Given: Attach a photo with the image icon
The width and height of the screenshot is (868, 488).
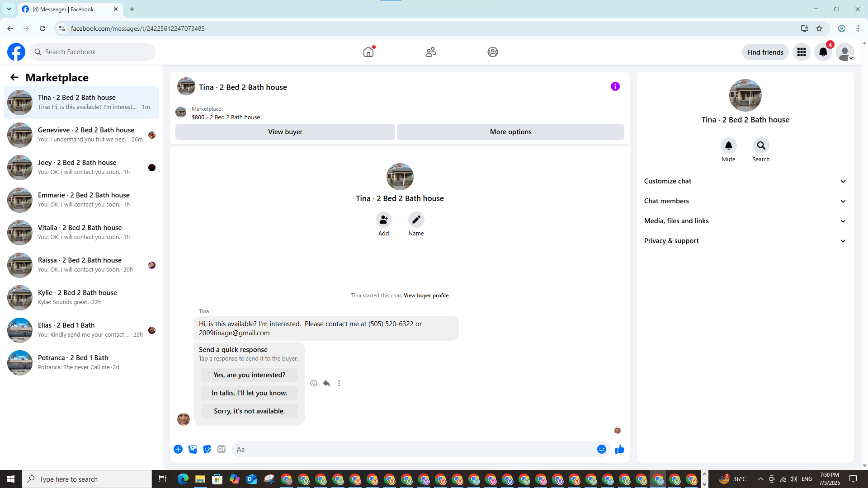Looking at the screenshot, I should click(x=193, y=449).
